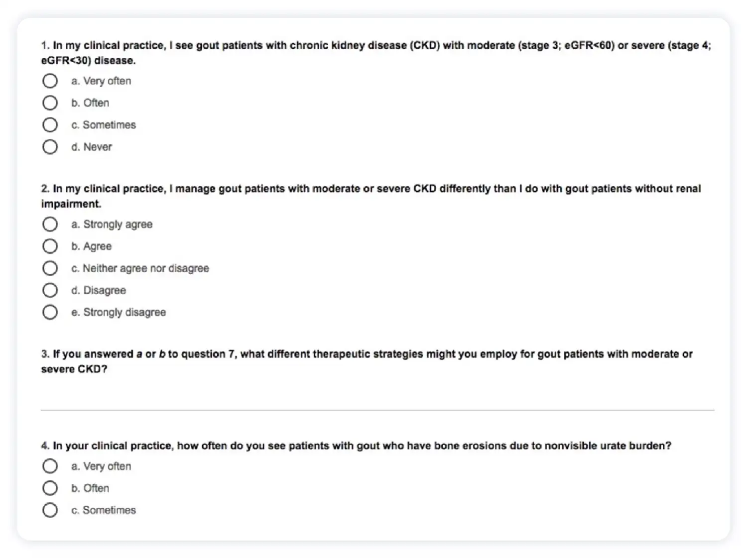
Task: Choose the "Strongly agree" radio button
Action: [50, 224]
